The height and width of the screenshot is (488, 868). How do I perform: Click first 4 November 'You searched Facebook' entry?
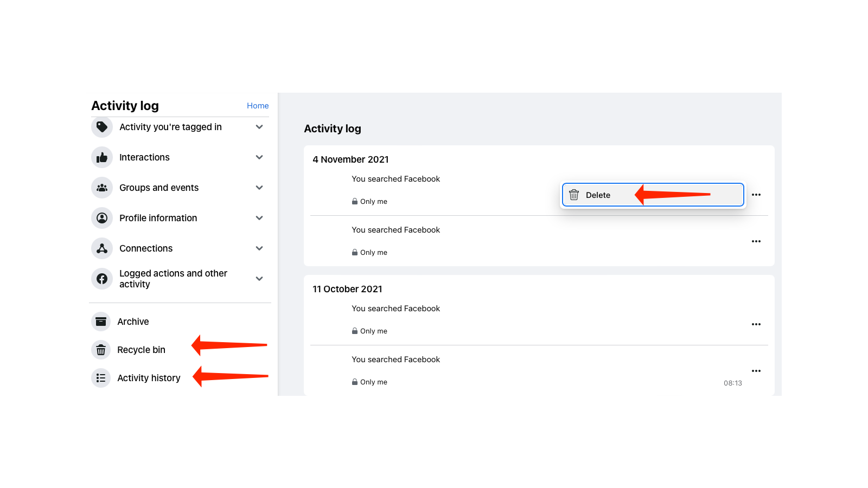click(x=395, y=179)
